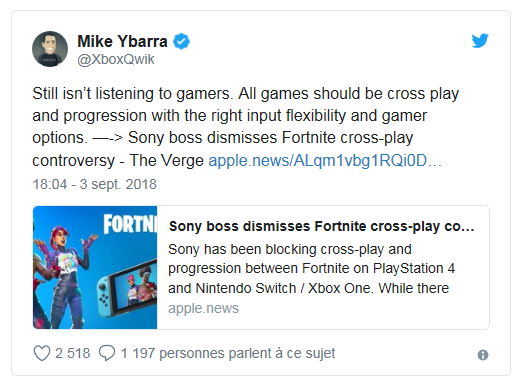Click the article card description text
The image size is (521, 388).
click(311, 269)
